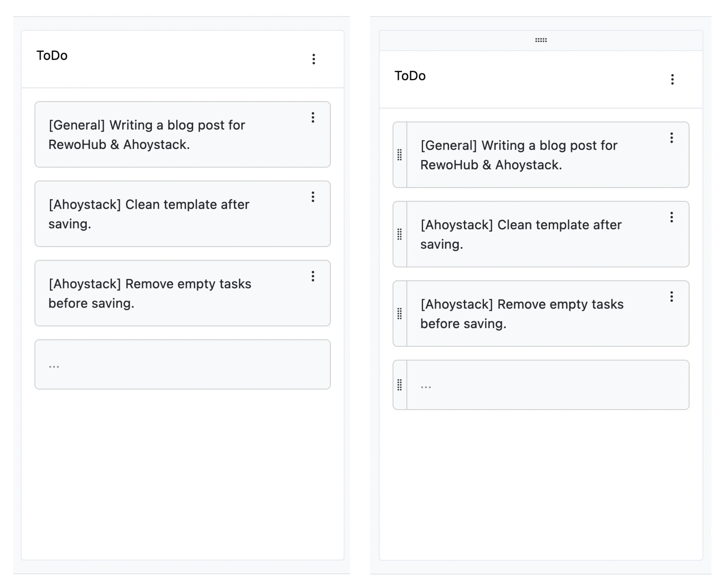Click the column drag grip above right ToDo header
The height and width of the screenshot is (586, 728).
click(x=540, y=40)
